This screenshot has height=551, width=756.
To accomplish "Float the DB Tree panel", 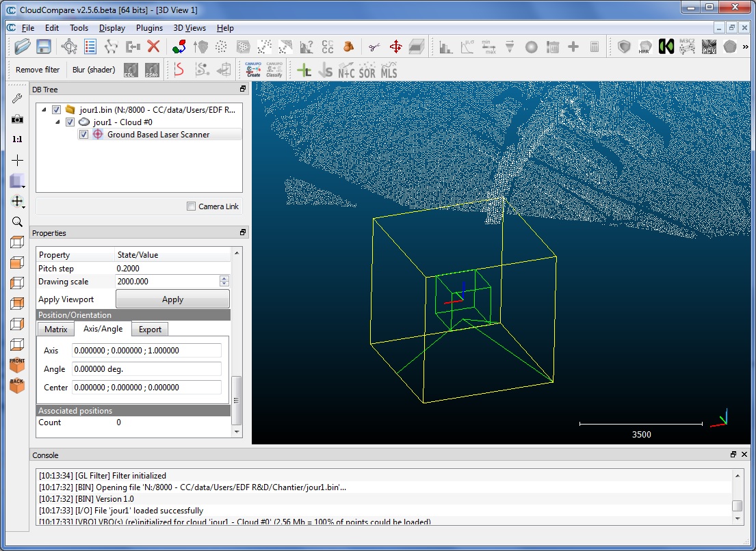I will 242,89.
